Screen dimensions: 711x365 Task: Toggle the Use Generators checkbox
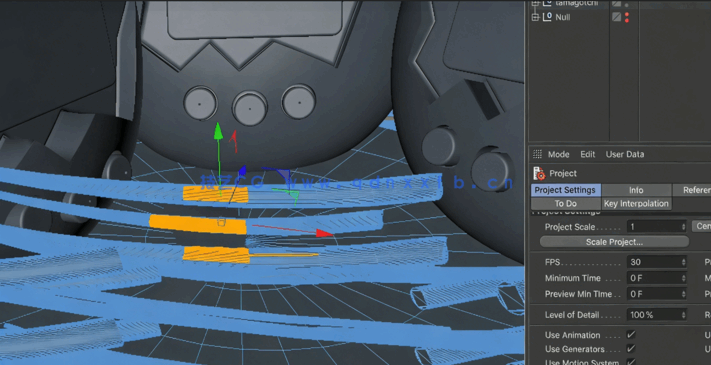[x=631, y=349]
